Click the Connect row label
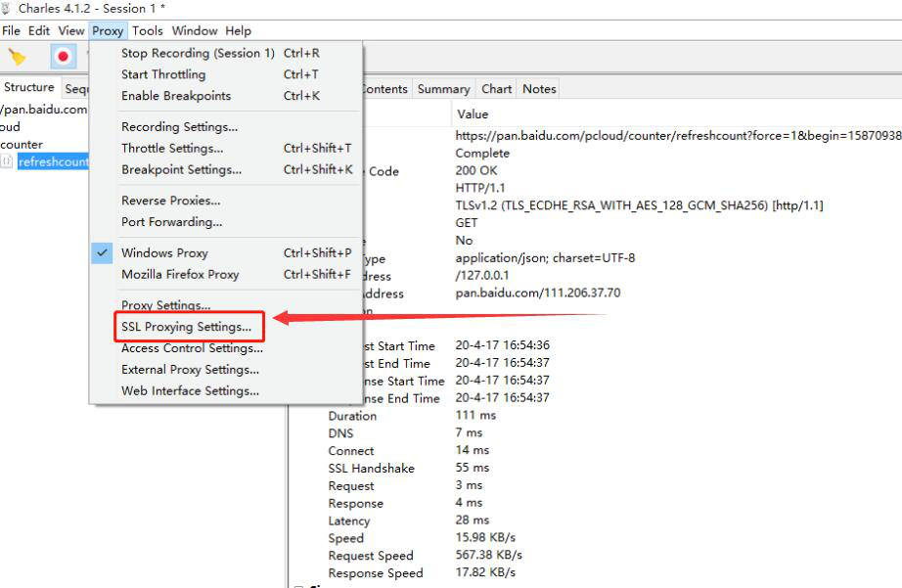902x588 pixels. click(x=351, y=450)
